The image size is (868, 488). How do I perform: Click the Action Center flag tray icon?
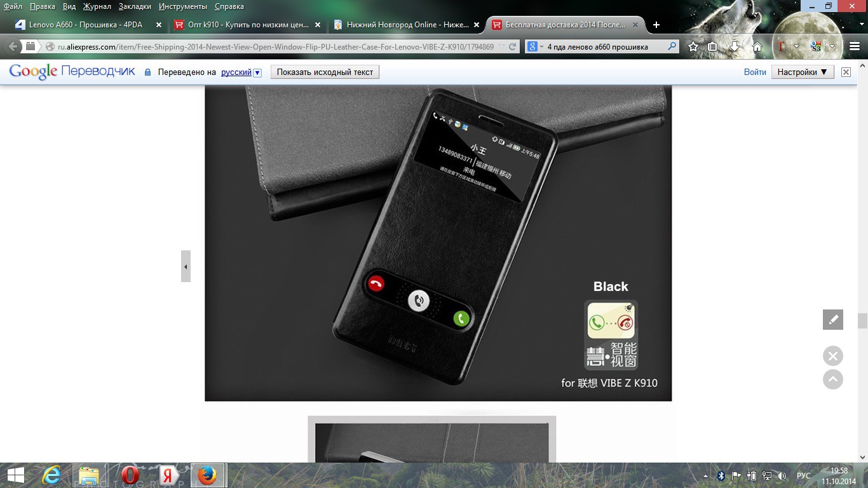click(x=736, y=476)
